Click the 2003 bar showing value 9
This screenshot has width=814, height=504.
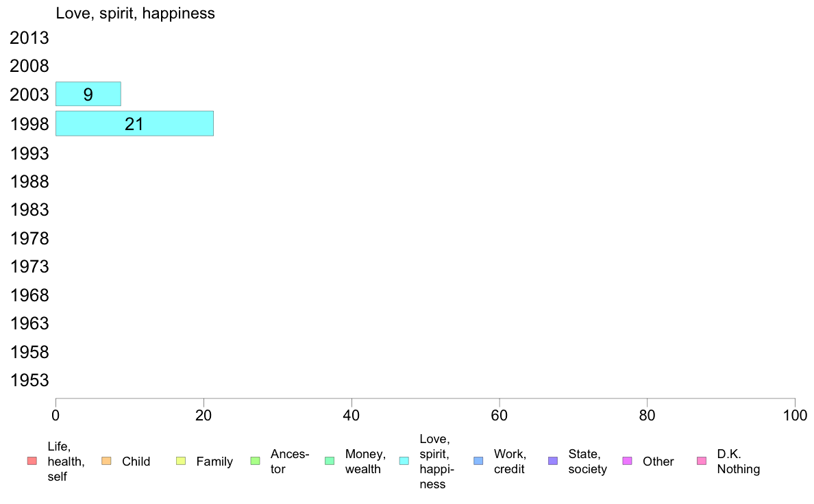tap(88, 94)
